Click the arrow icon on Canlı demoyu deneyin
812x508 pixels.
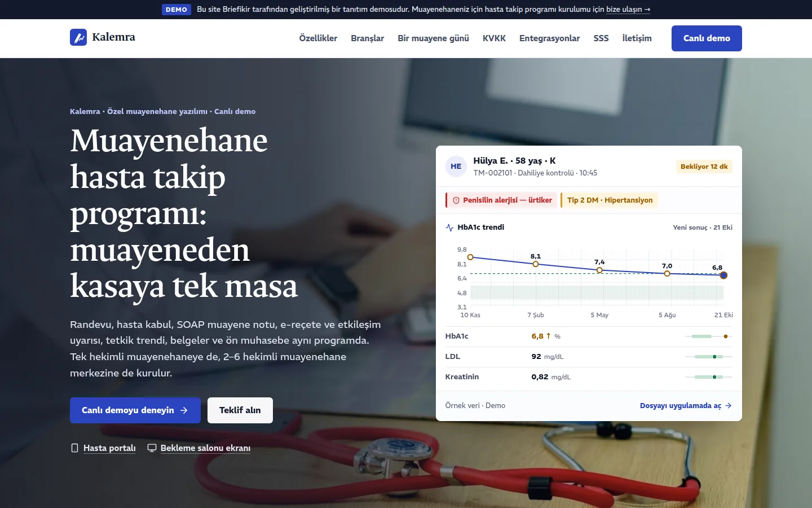(184, 410)
